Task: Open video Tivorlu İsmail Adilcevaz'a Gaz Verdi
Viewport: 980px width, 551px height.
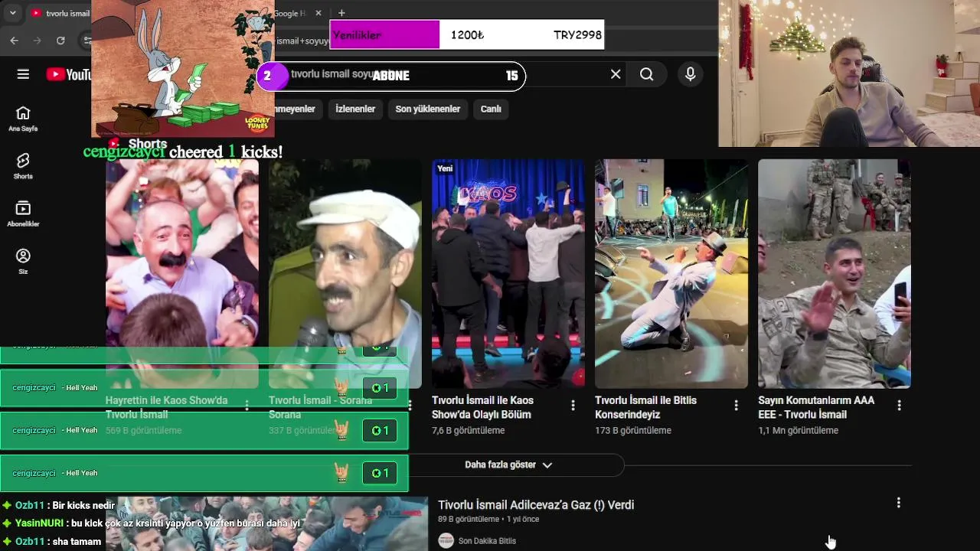Action: [x=536, y=505]
